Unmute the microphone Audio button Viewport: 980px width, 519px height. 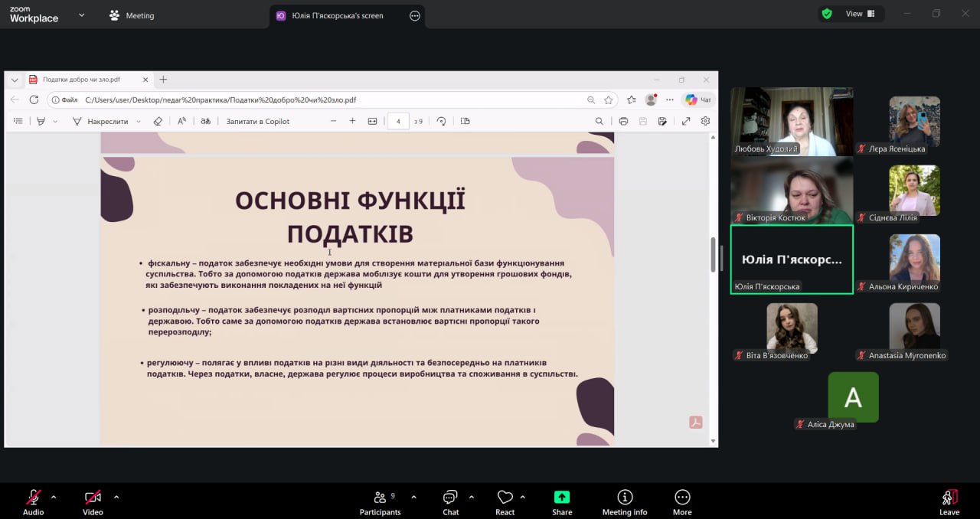[x=33, y=498]
